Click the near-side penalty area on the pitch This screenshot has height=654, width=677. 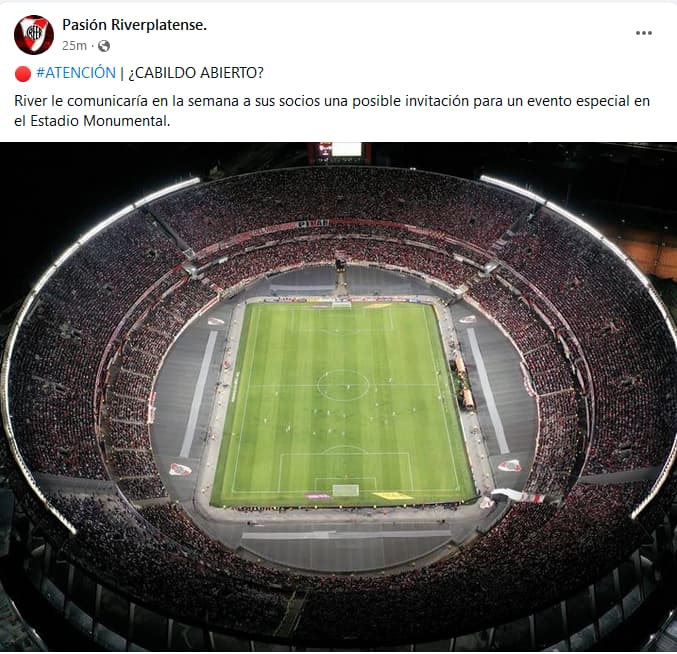pos(346,471)
